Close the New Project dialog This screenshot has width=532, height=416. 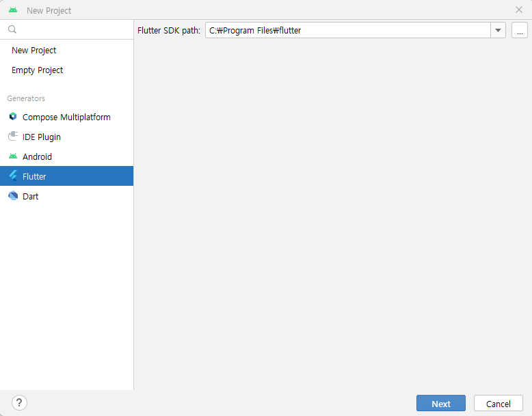(519, 10)
